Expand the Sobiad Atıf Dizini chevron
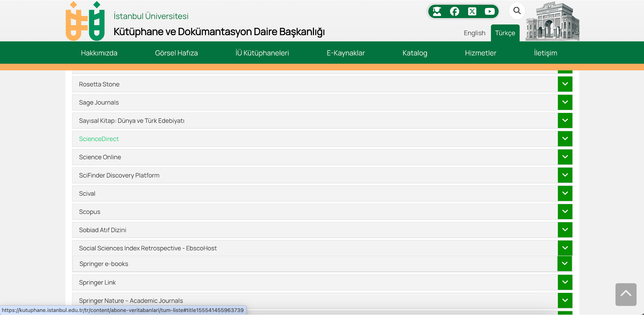644x315 pixels. (x=565, y=230)
